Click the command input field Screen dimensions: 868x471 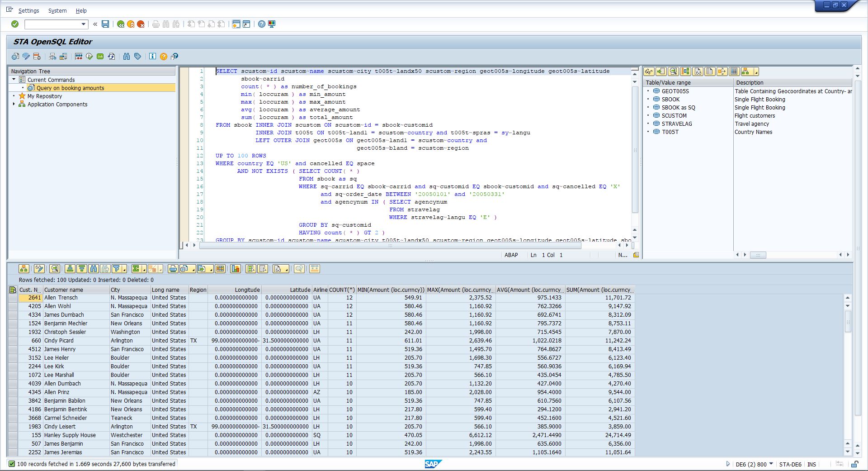[x=53, y=24]
